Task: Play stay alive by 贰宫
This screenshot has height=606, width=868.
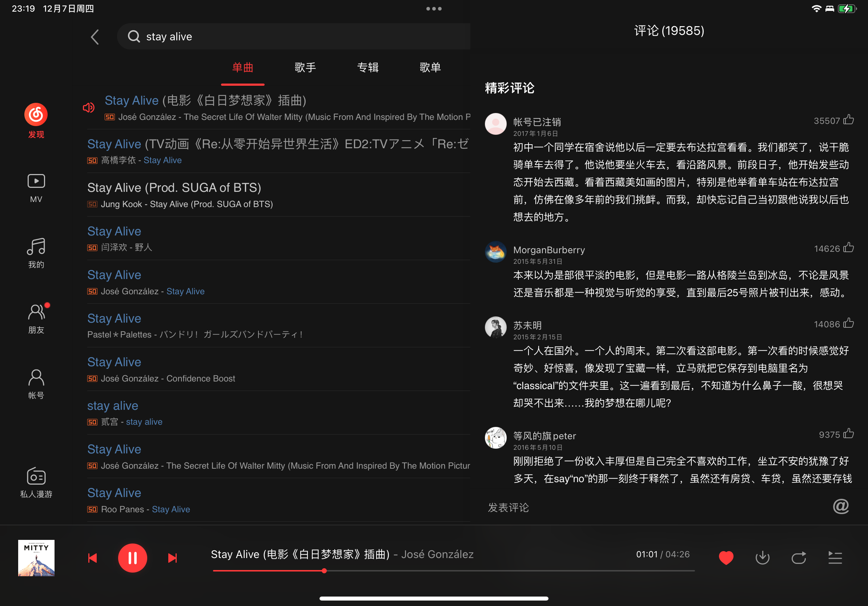Action: click(x=279, y=413)
